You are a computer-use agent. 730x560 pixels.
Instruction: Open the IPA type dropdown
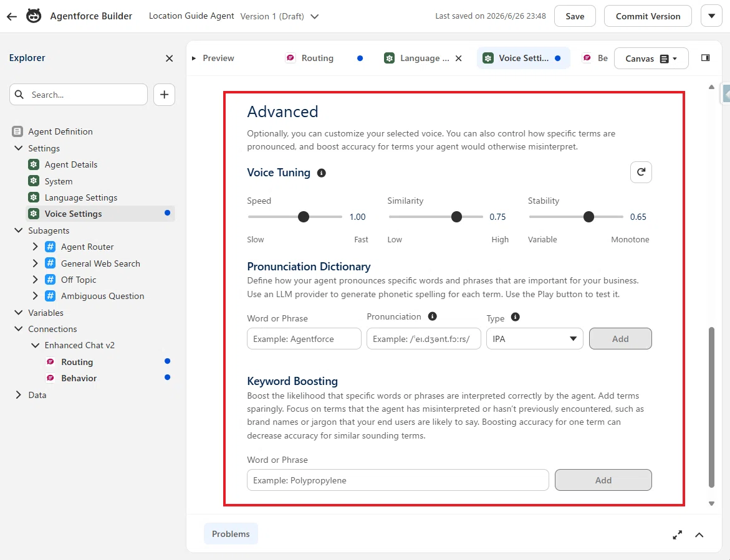point(534,339)
